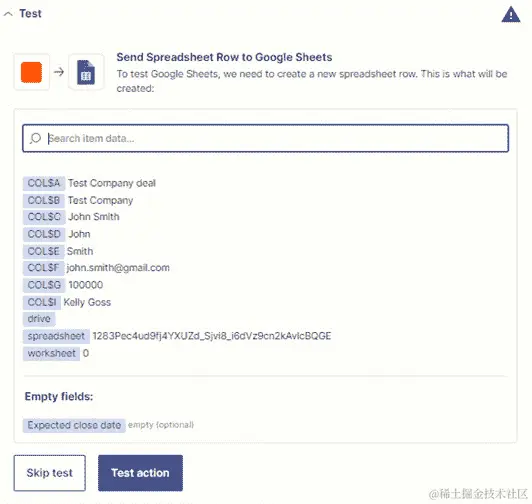Focus the Search item data field
Screen dimensions: 532x504
[x=265, y=138]
